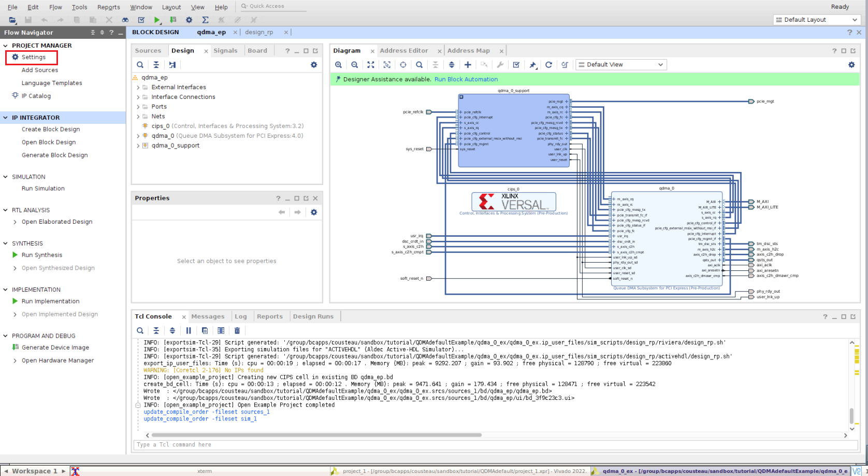The image size is (868, 476).
Task: Open the Default View dropdown
Action: (x=621, y=65)
